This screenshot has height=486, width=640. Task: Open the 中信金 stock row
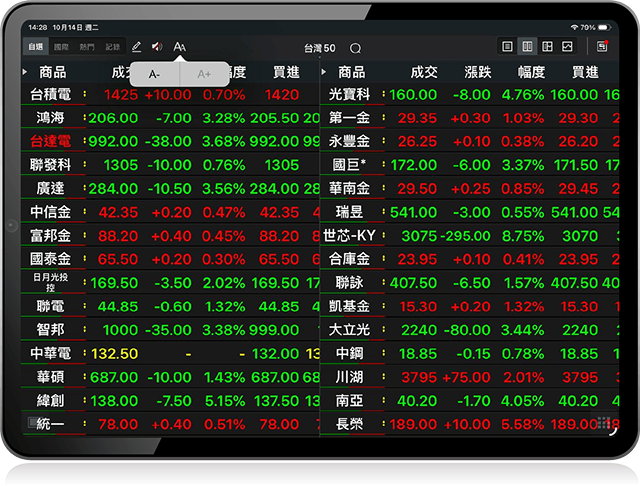pos(170,212)
